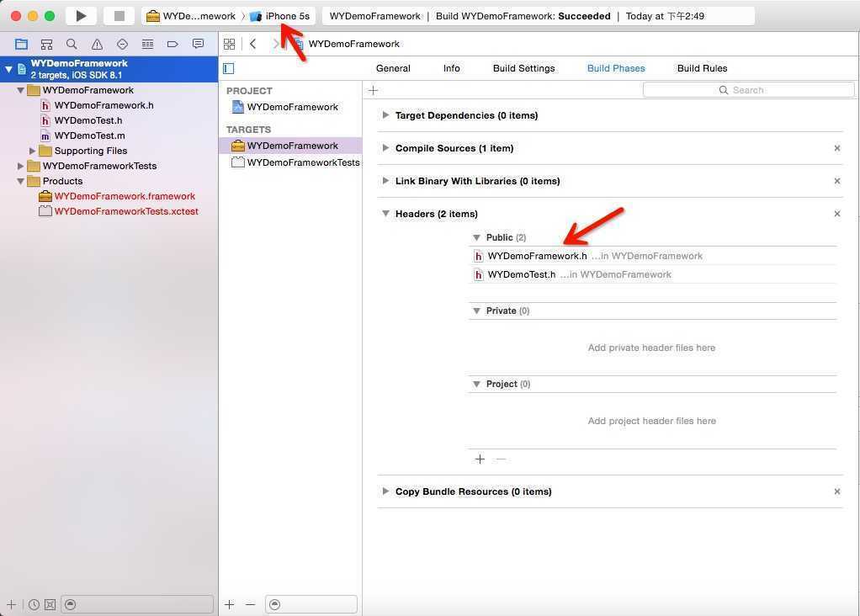Open WYDemoTest.h in navigator

coord(88,120)
